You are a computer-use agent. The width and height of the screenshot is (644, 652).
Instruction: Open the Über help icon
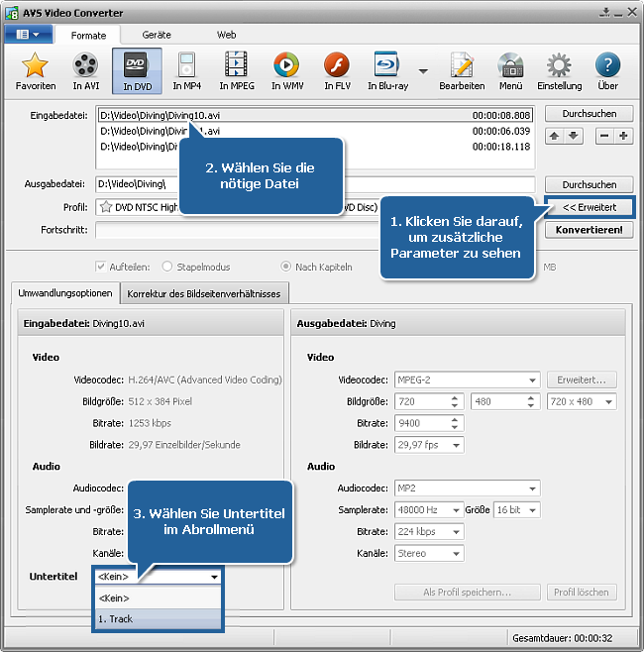pos(607,70)
